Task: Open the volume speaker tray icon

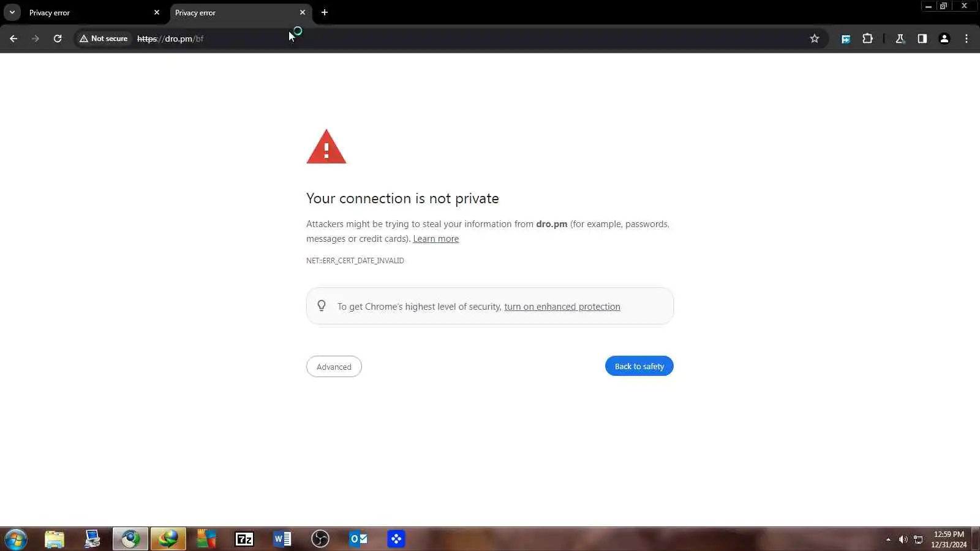Action: pyautogui.click(x=903, y=539)
